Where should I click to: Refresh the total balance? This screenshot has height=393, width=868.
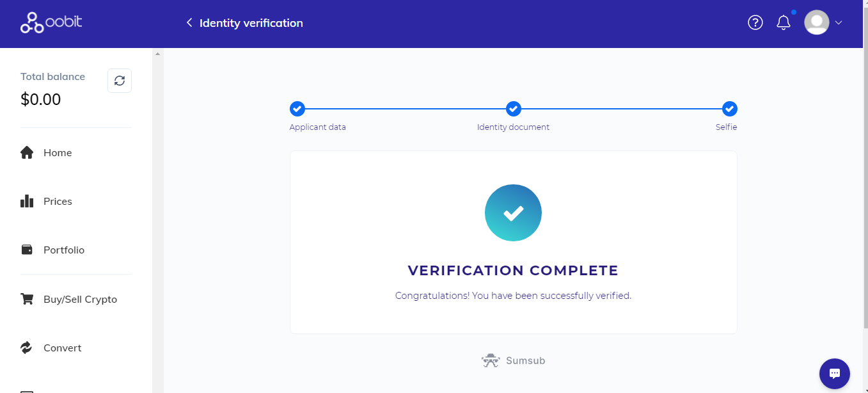point(120,81)
